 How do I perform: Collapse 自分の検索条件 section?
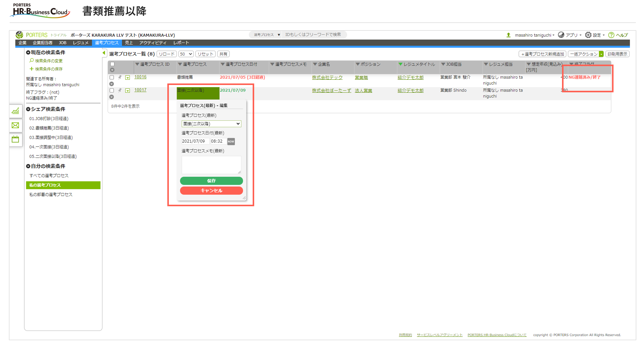(x=28, y=166)
